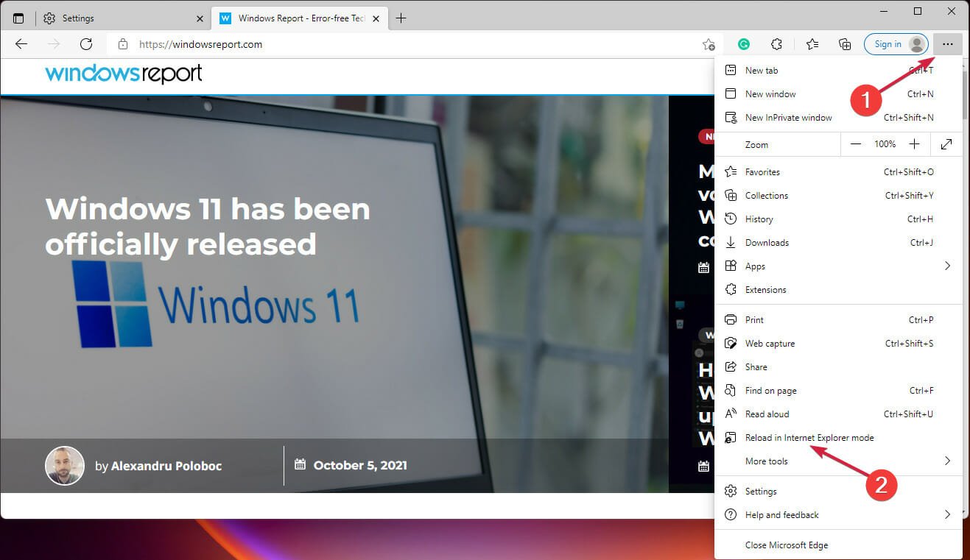The height and width of the screenshot is (560, 970).
Task: Click the site lock icon
Action: click(x=123, y=44)
